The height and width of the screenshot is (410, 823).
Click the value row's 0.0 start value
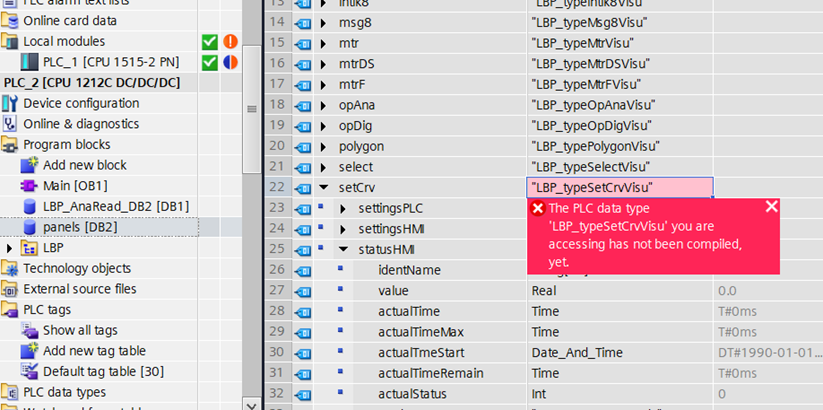768,291
